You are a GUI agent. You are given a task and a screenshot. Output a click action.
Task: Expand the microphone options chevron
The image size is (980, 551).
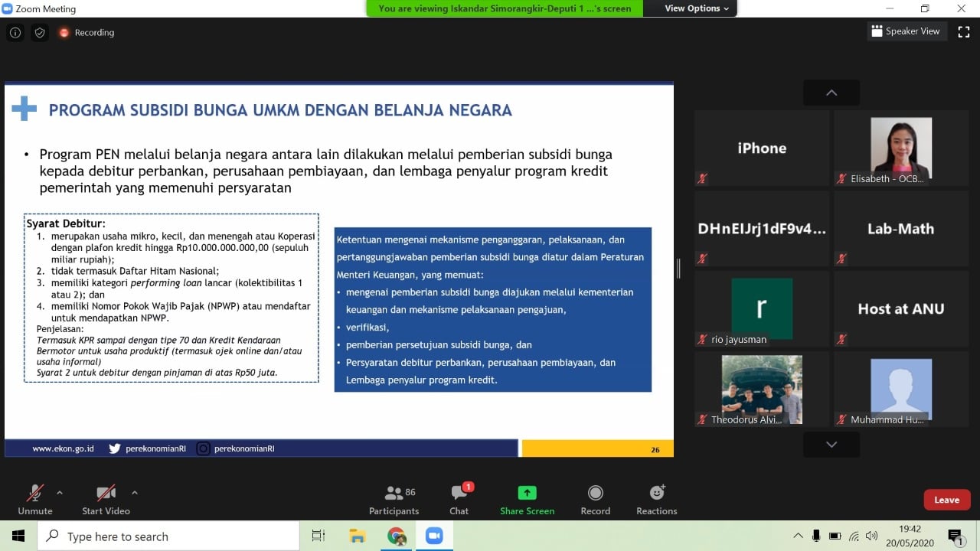pyautogui.click(x=59, y=493)
